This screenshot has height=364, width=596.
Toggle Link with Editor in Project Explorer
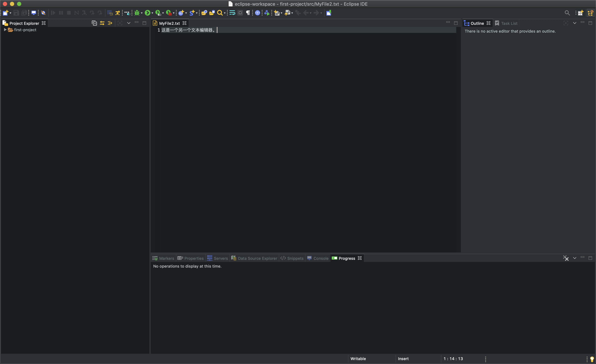pos(102,23)
